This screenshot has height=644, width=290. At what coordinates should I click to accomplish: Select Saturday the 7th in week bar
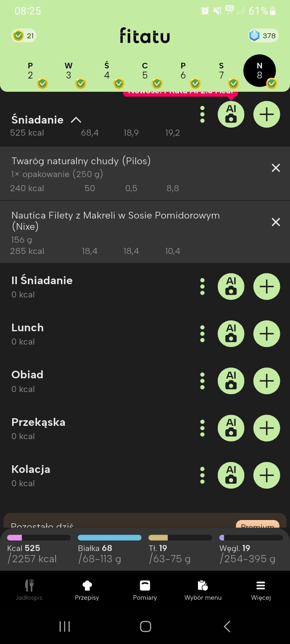tap(222, 71)
